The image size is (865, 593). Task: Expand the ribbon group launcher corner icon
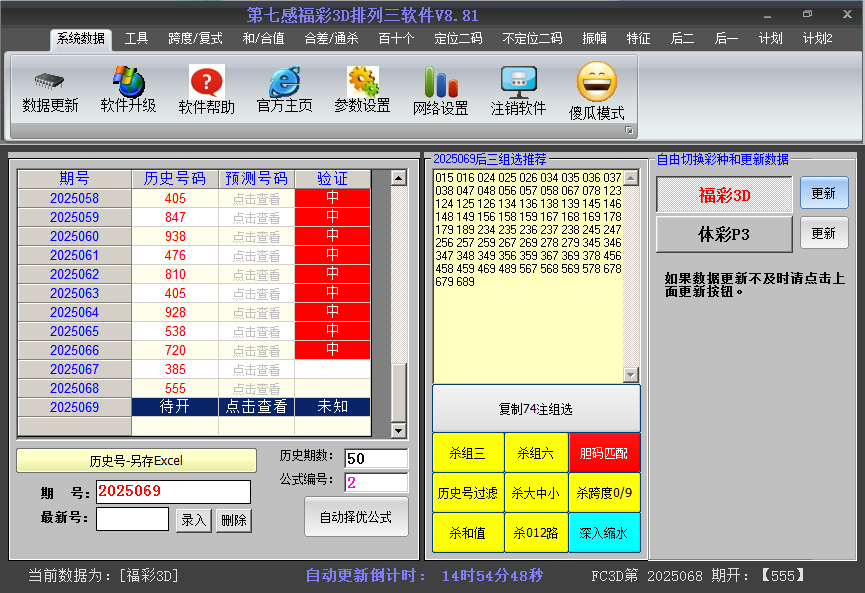pos(628,130)
